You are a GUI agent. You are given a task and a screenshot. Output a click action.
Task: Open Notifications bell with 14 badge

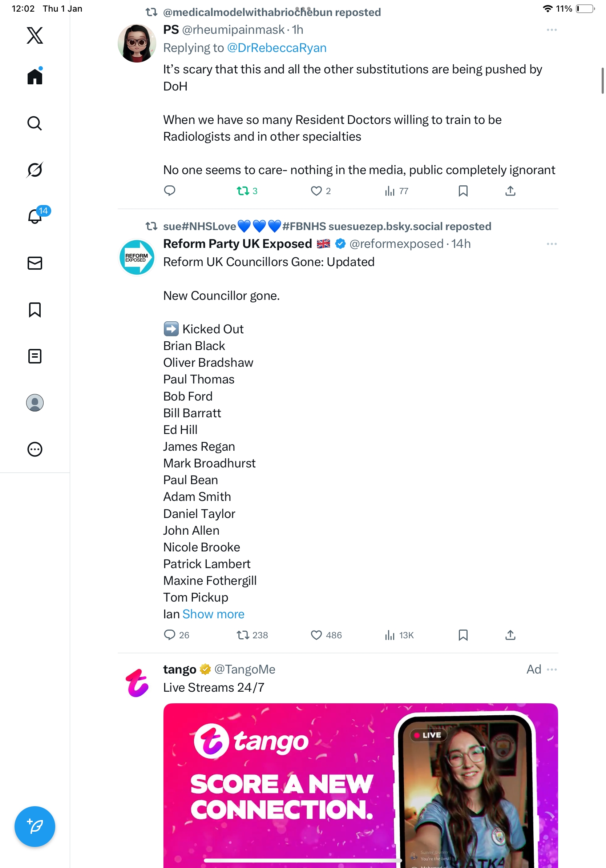tap(35, 216)
